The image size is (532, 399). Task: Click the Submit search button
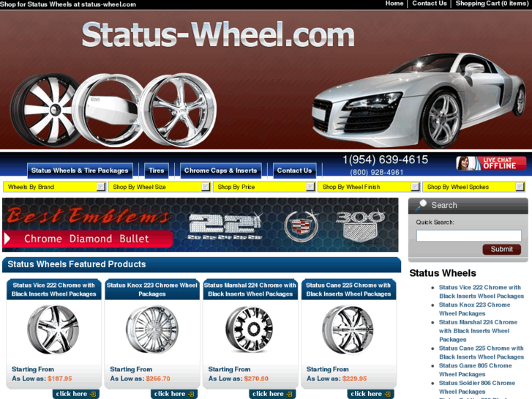click(501, 249)
